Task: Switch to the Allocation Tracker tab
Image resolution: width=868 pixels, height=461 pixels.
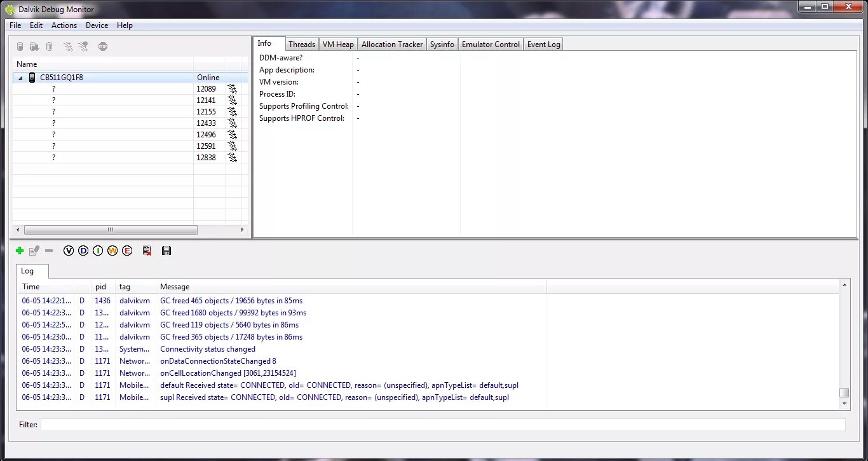Action: coord(392,45)
